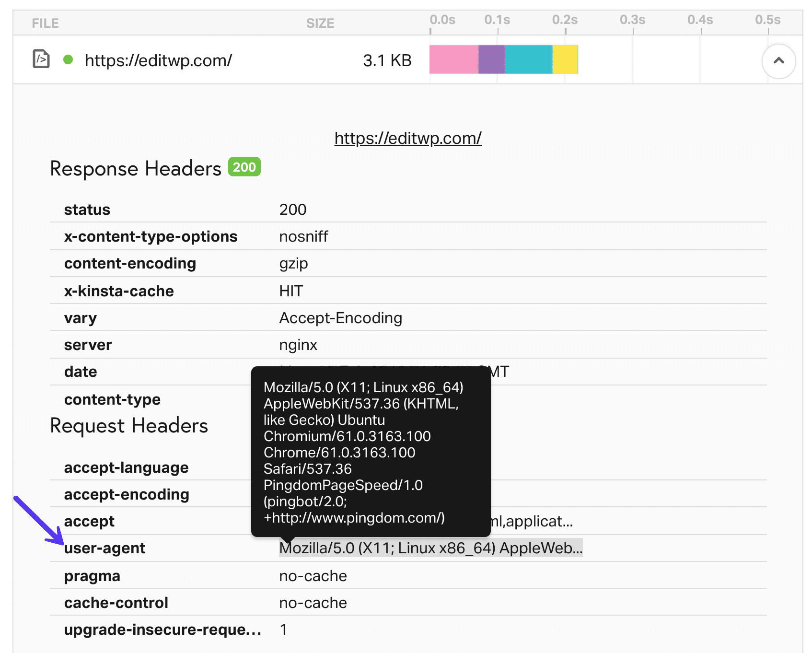Click the x-kinsta-cache HIT value

pos(291,291)
